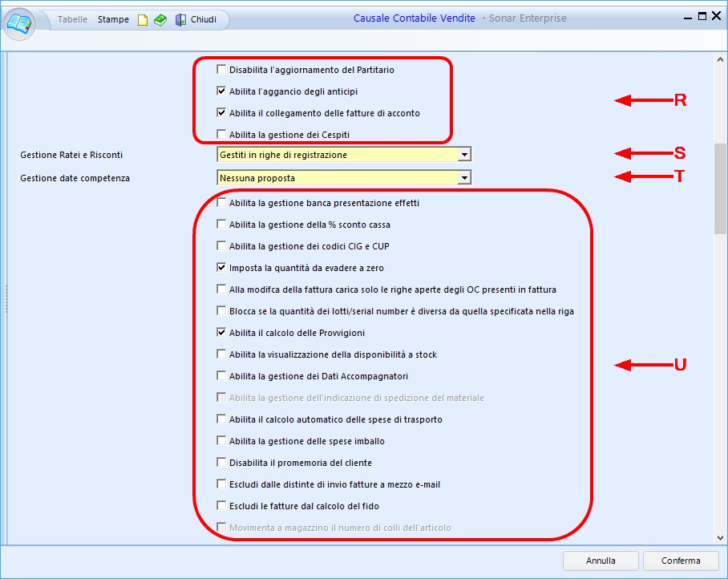Open the Stampe menu
Viewport: 728px width, 579px height.
113,19
